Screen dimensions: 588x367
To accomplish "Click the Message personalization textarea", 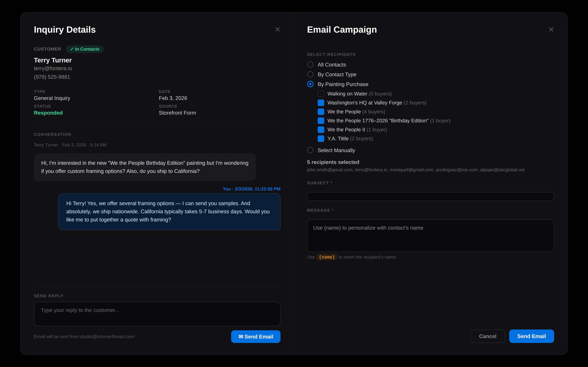I will coord(430,235).
